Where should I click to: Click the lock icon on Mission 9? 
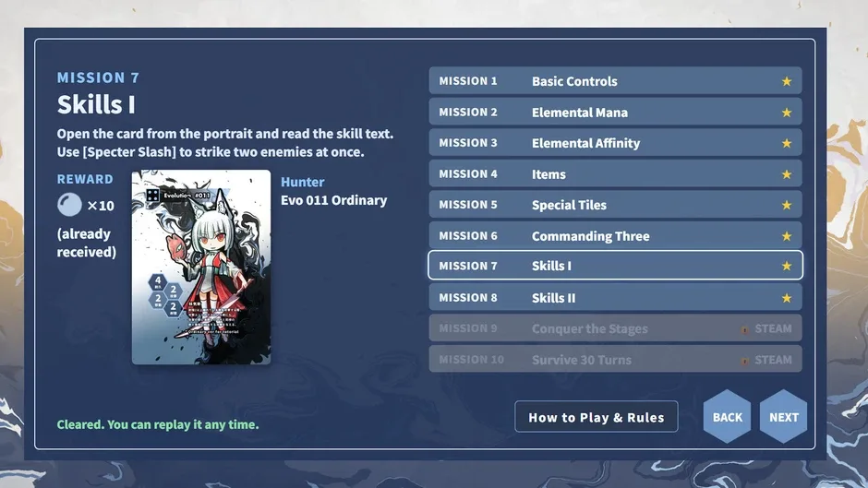[x=744, y=329]
